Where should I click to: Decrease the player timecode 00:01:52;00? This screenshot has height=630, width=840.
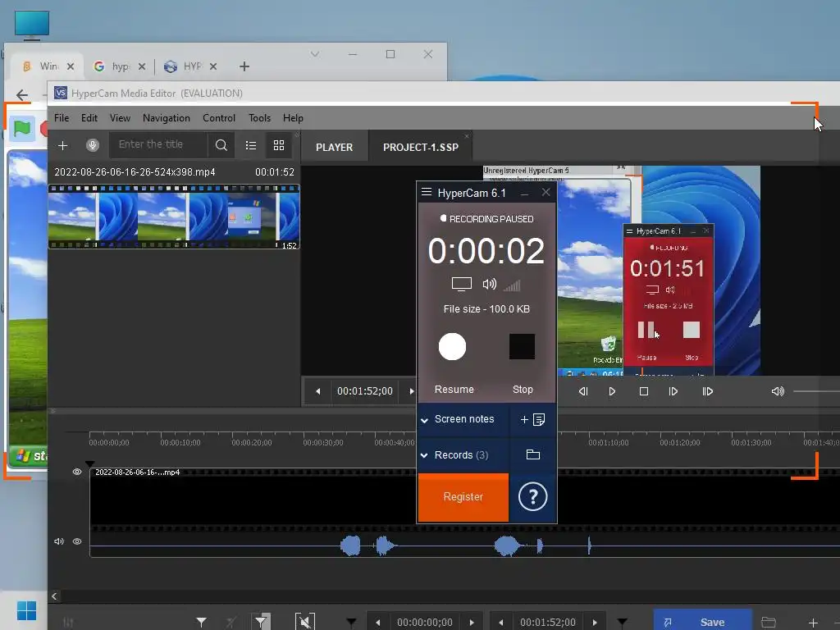318,391
